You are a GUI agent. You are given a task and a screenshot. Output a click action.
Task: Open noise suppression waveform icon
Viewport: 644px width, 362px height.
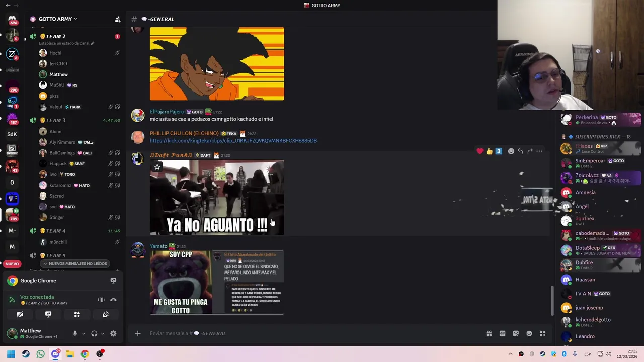(101, 300)
